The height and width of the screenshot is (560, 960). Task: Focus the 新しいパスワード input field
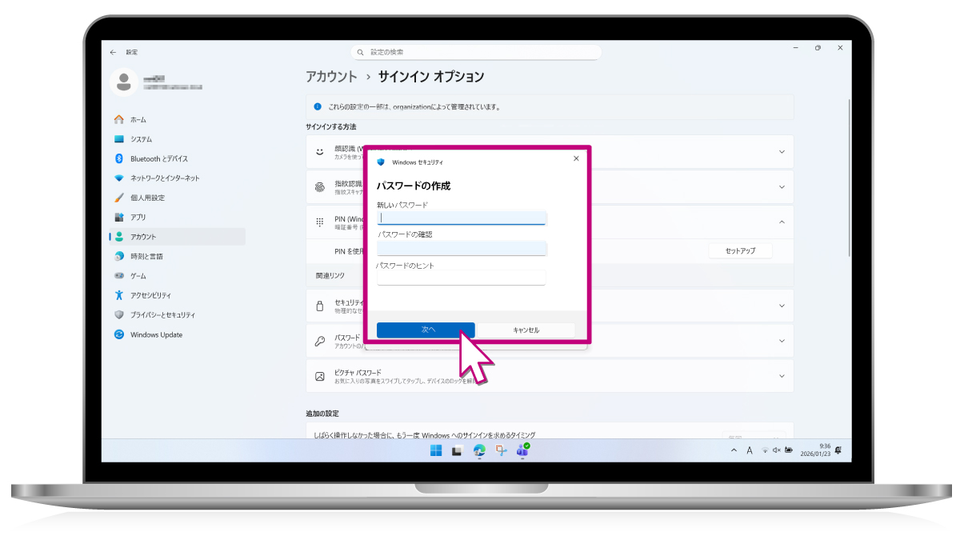(x=462, y=218)
